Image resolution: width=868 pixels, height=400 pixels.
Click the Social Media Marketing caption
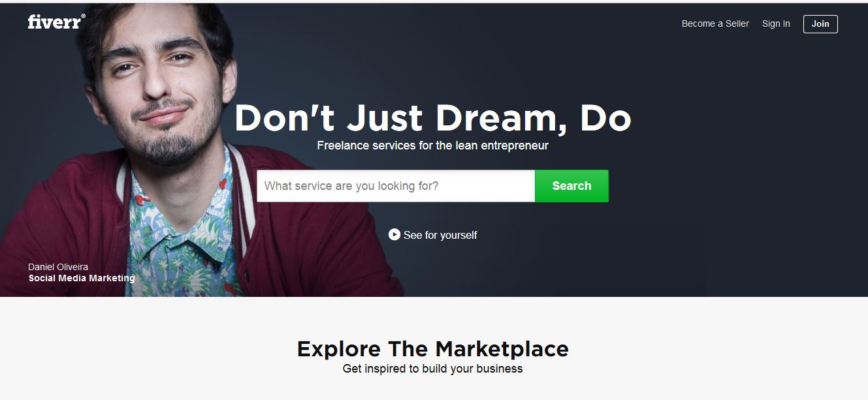tap(82, 278)
